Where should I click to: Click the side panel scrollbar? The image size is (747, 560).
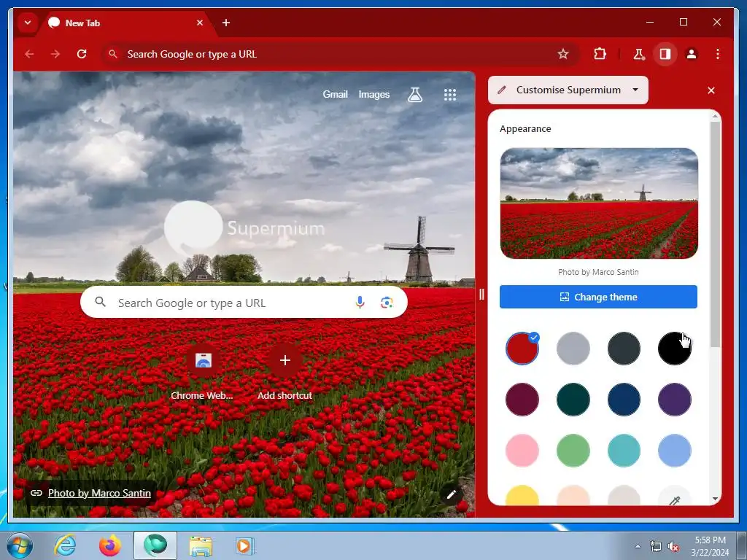[x=715, y=233]
